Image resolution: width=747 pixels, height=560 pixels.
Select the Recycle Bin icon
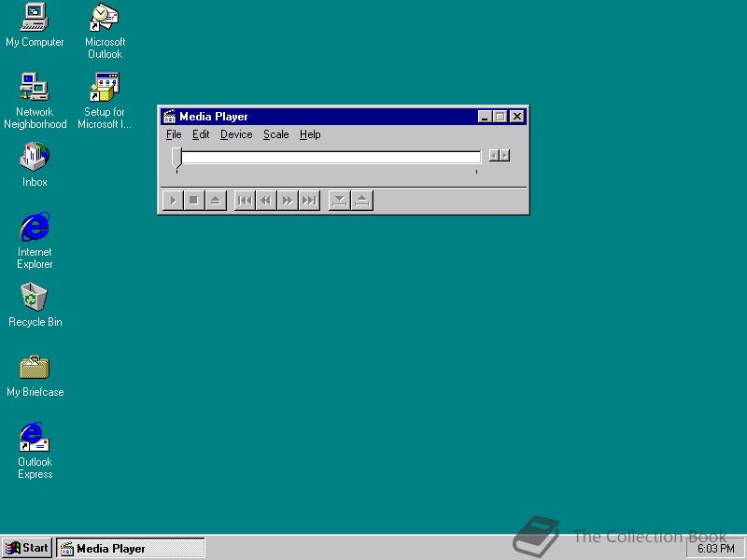pos(35,305)
